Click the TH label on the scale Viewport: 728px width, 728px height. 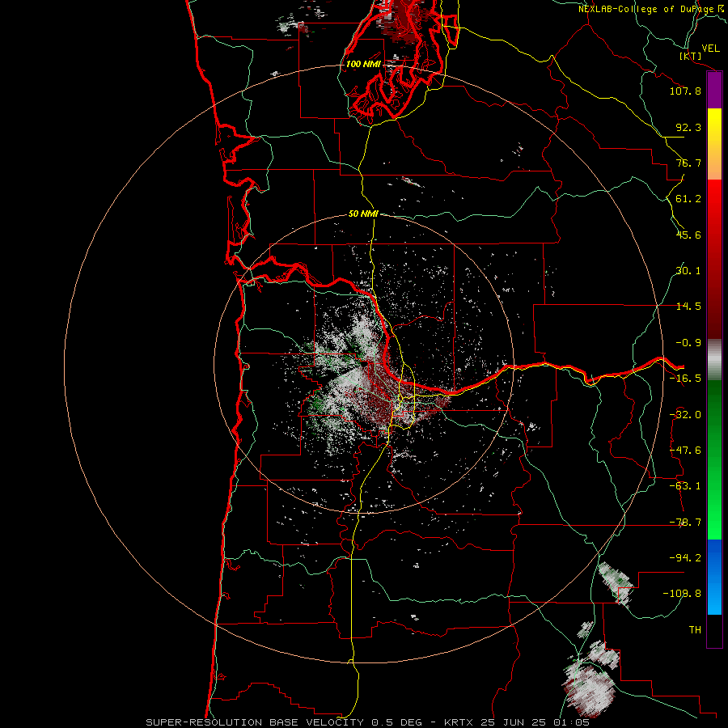(x=695, y=629)
